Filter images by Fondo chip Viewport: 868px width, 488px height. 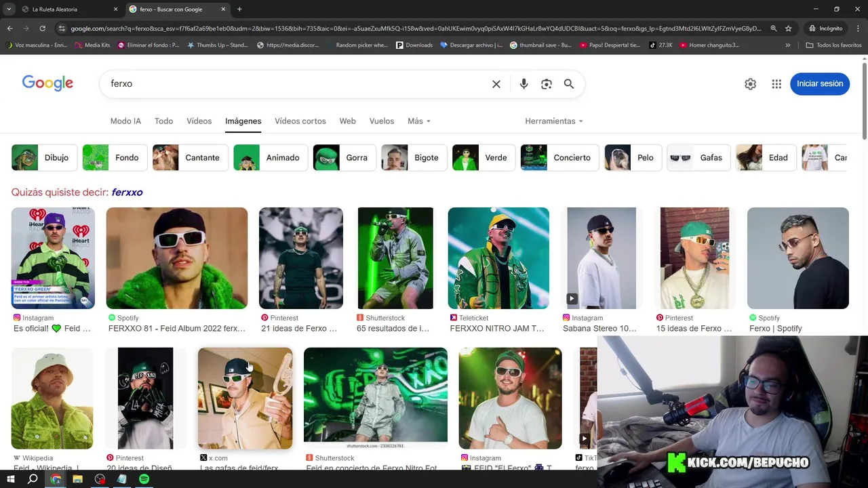pos(115,158)
